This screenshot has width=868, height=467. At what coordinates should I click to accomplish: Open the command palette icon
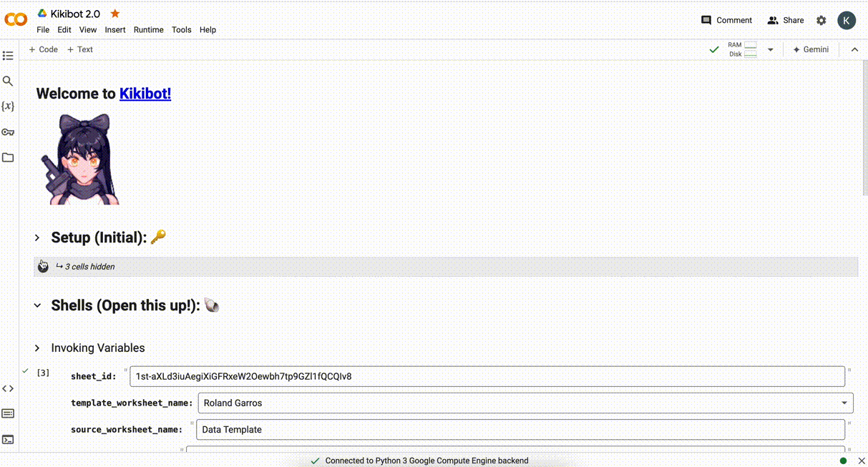[8, 413]
